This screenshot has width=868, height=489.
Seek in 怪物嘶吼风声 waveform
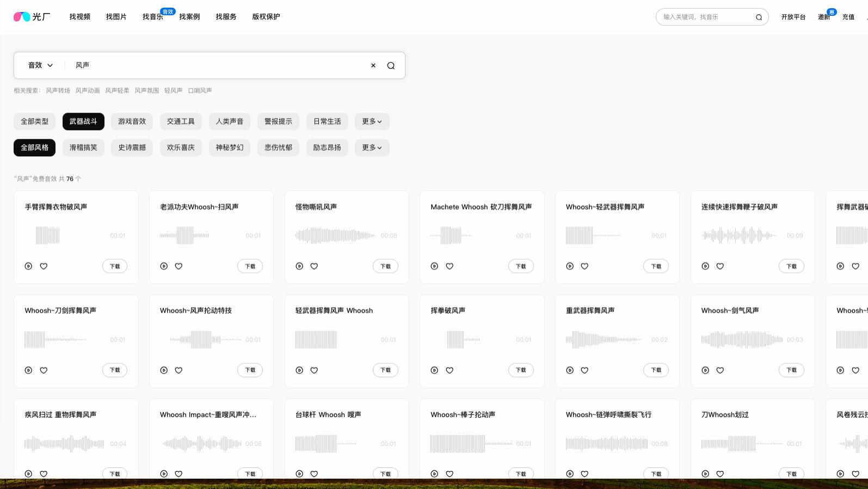pos(335,236)
